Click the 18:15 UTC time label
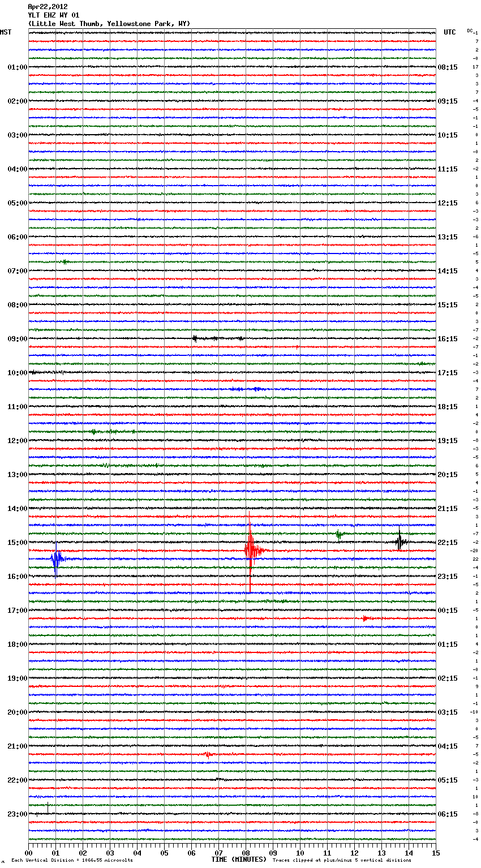Image resolution: width=481 pixels, height=868 pixels. coord(448,407)
